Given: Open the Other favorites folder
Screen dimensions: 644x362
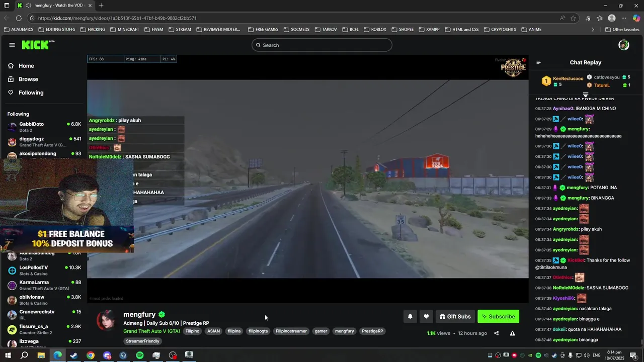Looking at the screenshot, I should 622,30.
